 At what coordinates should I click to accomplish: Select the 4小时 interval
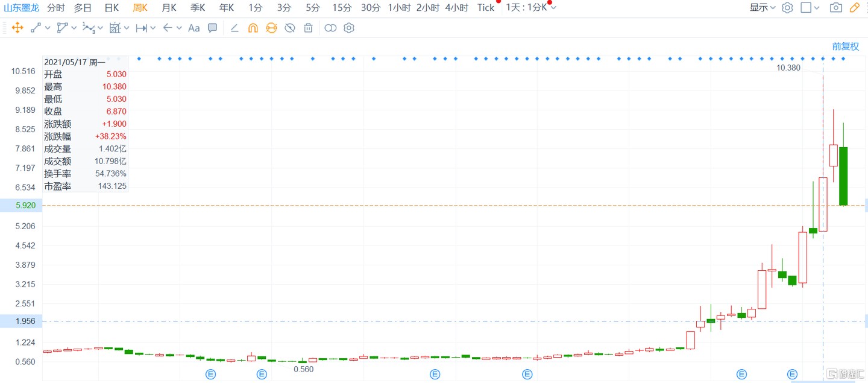[457, 8]
